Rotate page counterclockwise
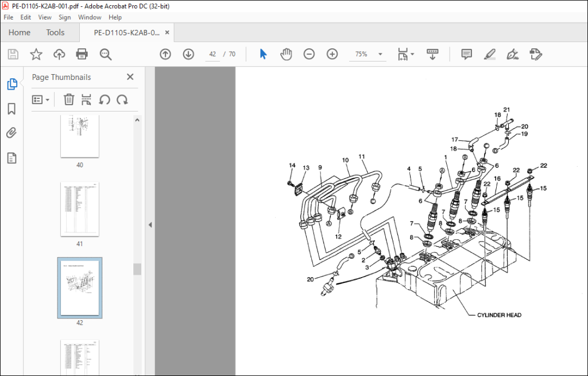Viewport: 588px width, 376px height. pos(105,99)
